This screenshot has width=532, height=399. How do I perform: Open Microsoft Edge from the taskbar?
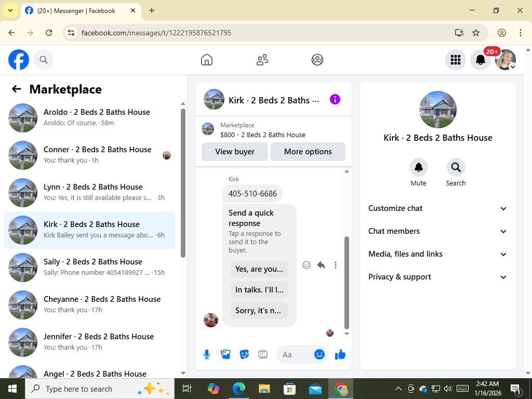click(239, 389)
